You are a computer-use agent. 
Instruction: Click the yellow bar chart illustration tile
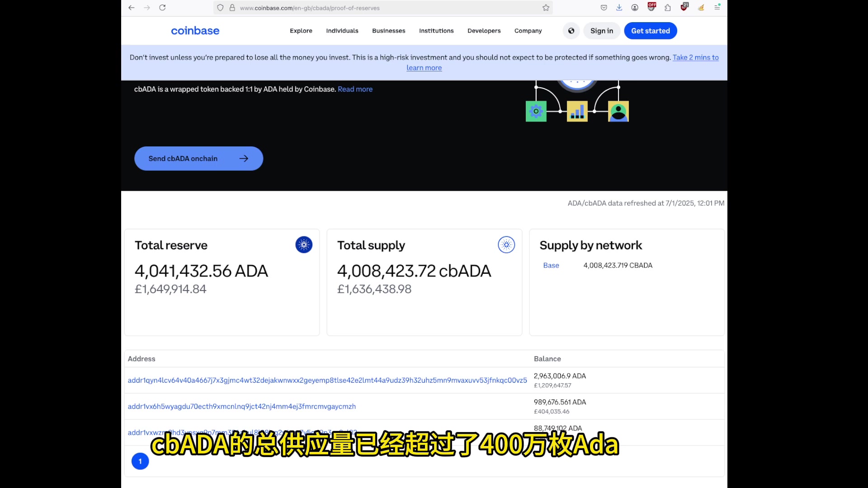click(x=577, y=111)
